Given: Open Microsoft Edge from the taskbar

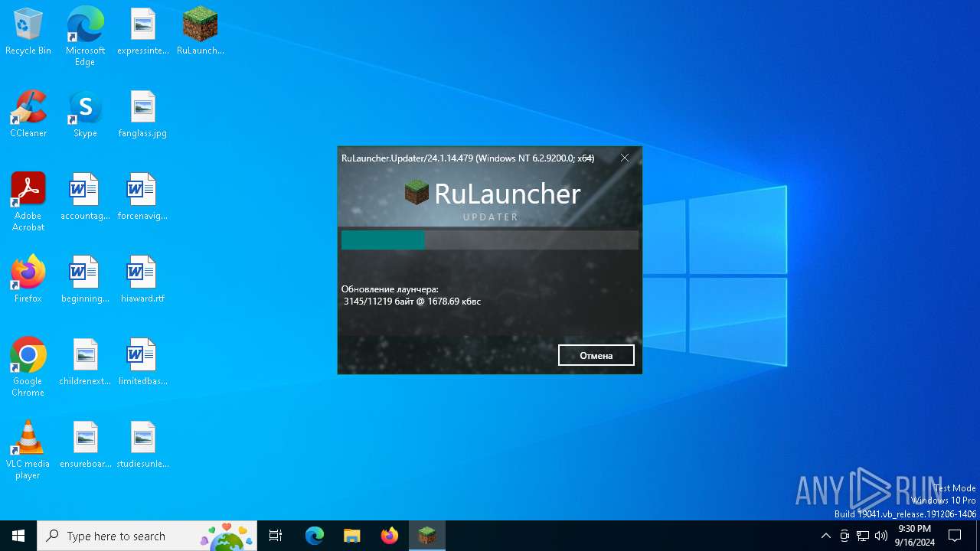Looking at the screenshot, I should tap(315, 536).
